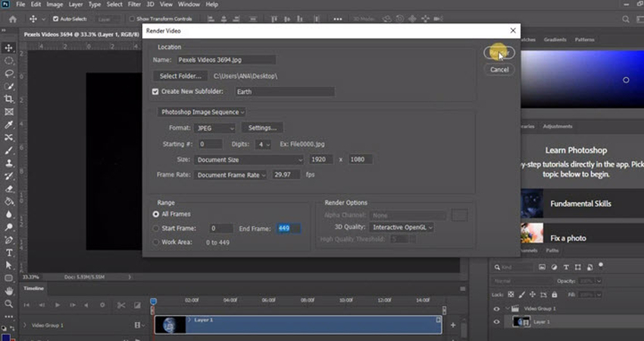Switch to the Gradients tab
644x341 pixels.
pyautogui.click(x=555, y=40)
